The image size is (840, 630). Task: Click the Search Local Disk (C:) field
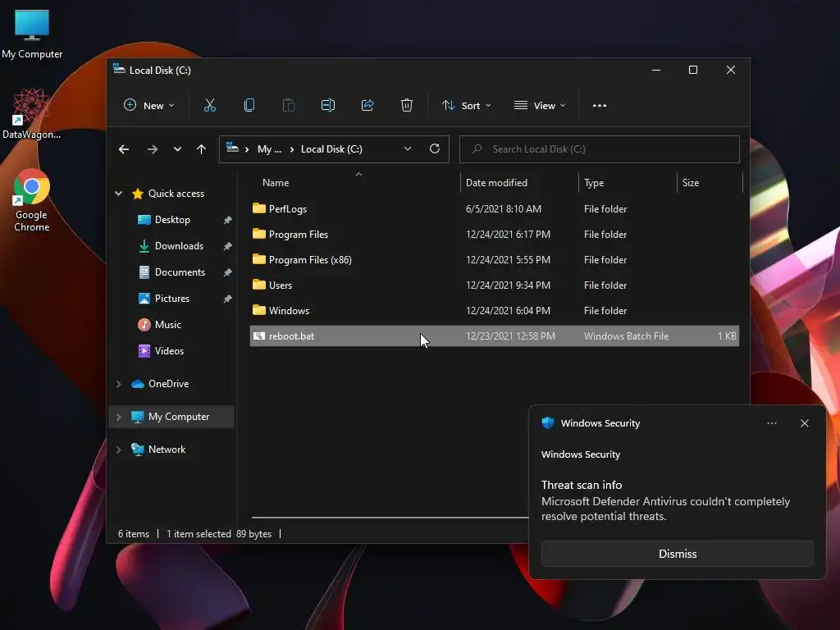point(600,149)
